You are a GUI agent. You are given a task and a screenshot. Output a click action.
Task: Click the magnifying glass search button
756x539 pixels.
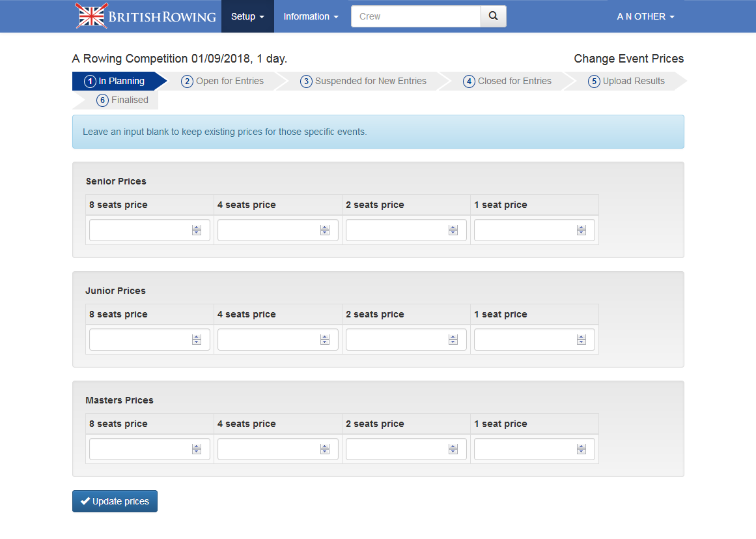[x=493, y=16]
